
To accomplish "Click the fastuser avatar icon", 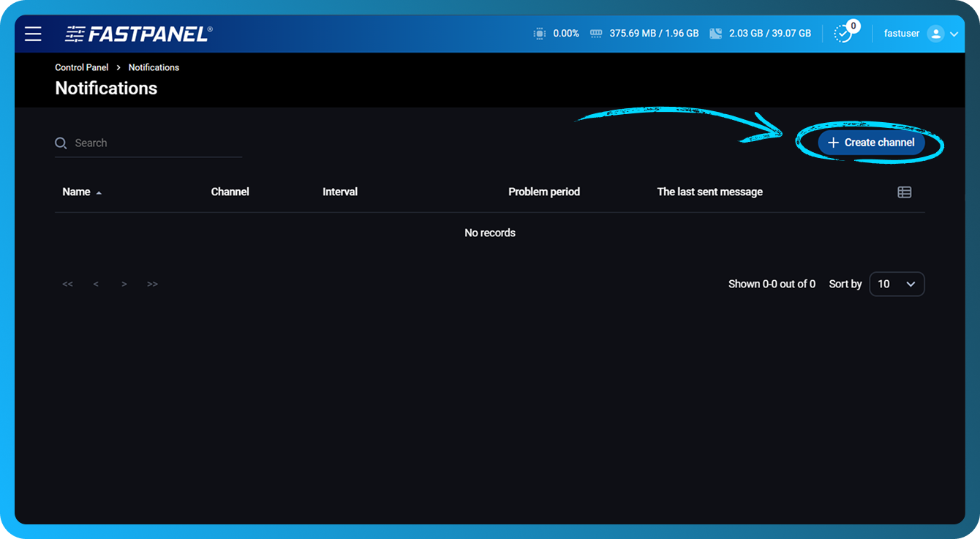I will pyautogui.click(x=935, y=34).
